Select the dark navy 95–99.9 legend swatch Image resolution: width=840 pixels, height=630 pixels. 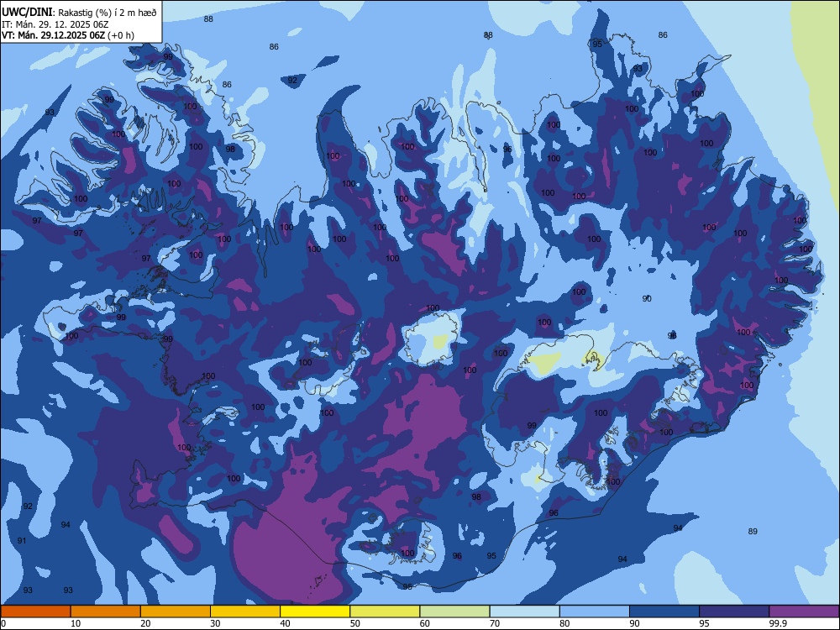pyautogui.click(x=734, y=612)
